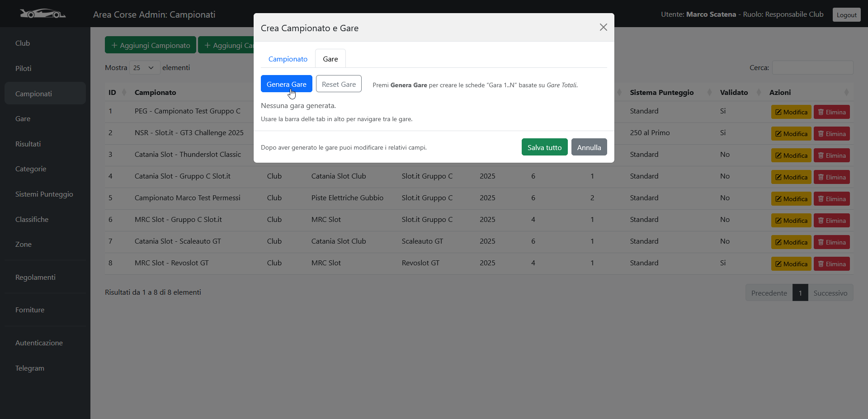The image size is (868, 419).
Task: Go to the Successivo page
Action: click(830, 293)
